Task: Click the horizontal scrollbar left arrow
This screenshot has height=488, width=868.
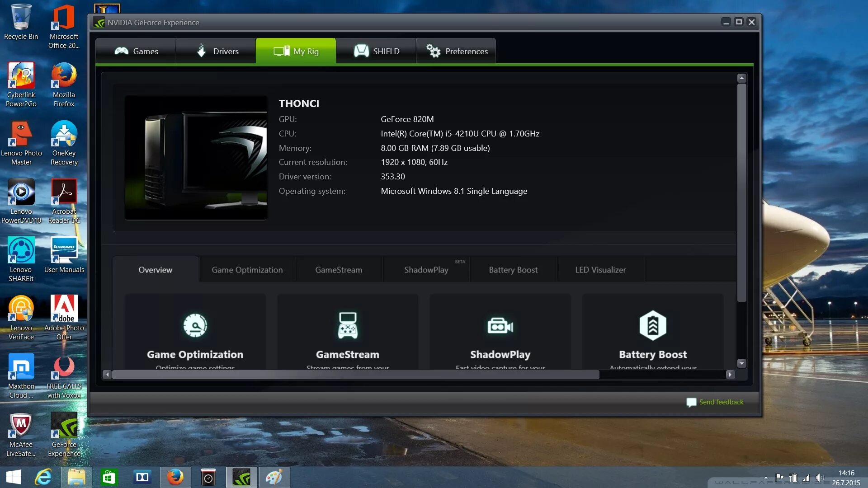Action: (x=107, y=375)
